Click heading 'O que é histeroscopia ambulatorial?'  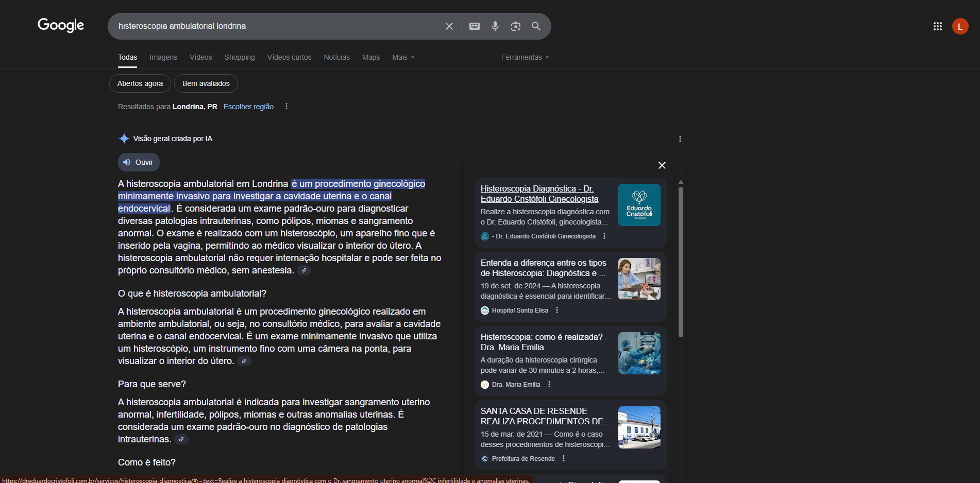tap(192, 294)
